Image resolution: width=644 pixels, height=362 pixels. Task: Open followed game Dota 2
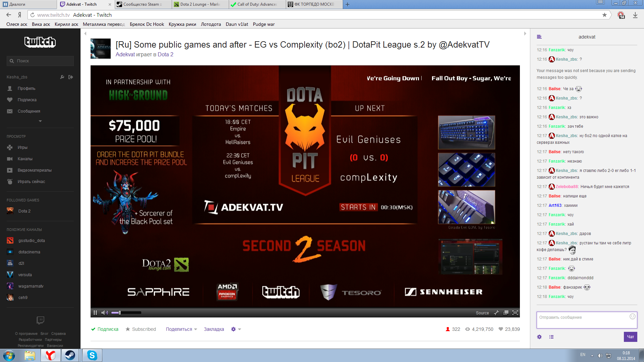click(24, 211)
